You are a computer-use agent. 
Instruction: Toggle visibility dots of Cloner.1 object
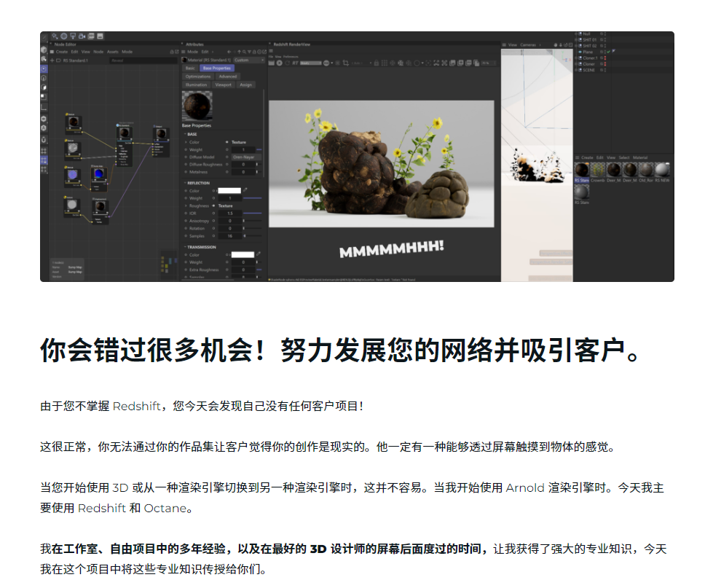[604, 58]
